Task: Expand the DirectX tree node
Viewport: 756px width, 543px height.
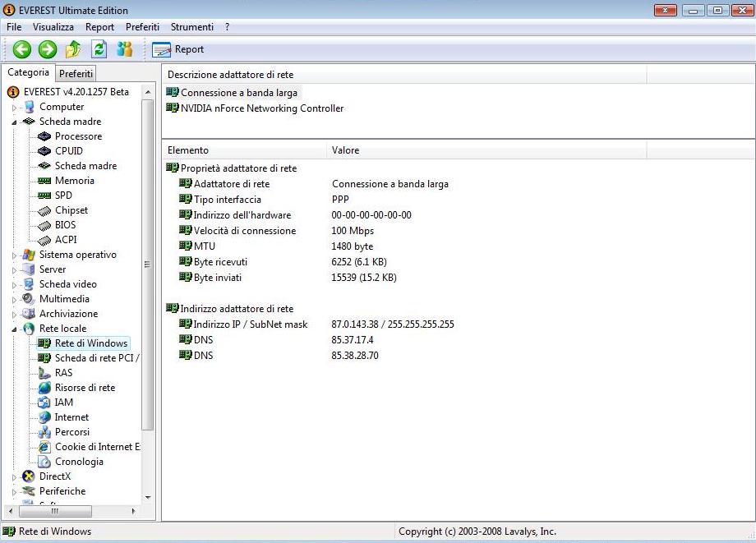Action: [14, 477]
